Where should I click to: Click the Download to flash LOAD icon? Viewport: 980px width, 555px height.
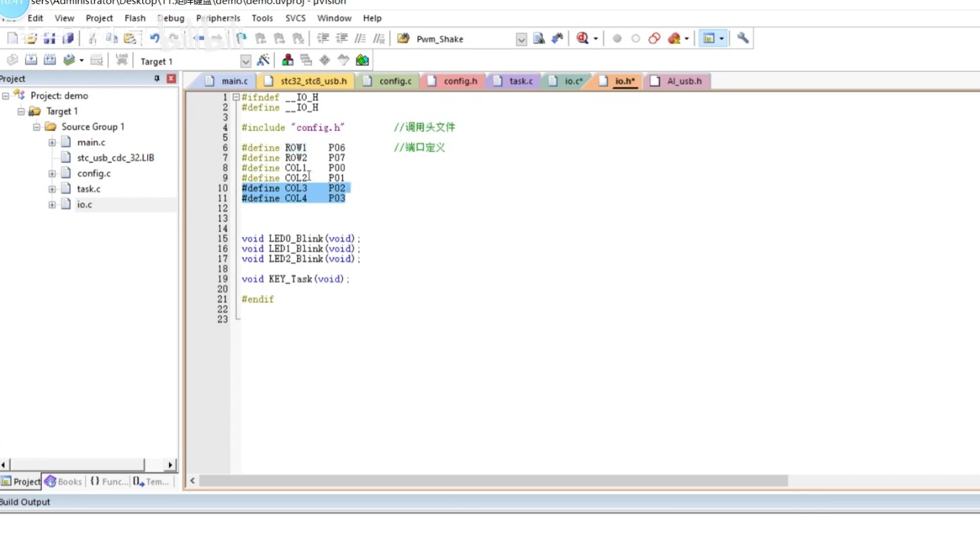click(x=122, y=61)
